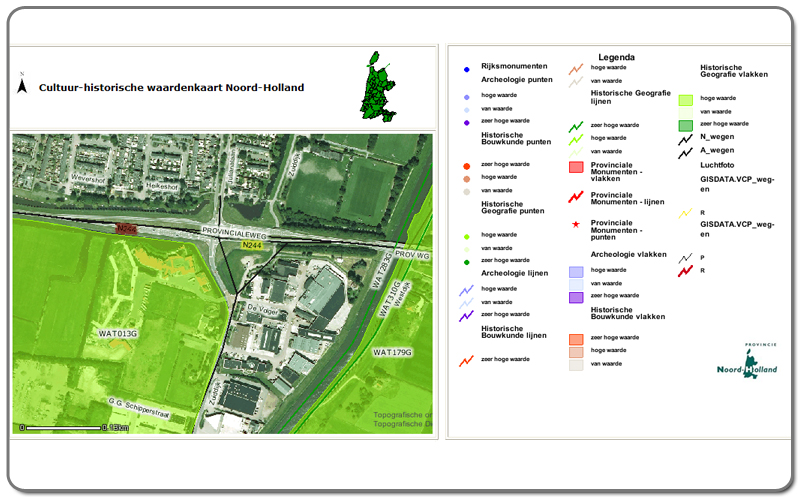
Task: Click the 'Provinciale Monumenten - lijnen' legend label
Action: point(628,198)
